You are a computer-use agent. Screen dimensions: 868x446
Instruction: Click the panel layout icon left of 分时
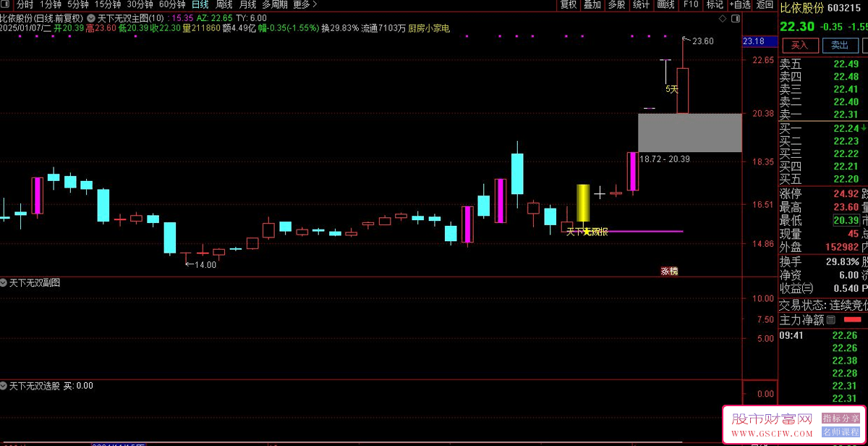7,4
